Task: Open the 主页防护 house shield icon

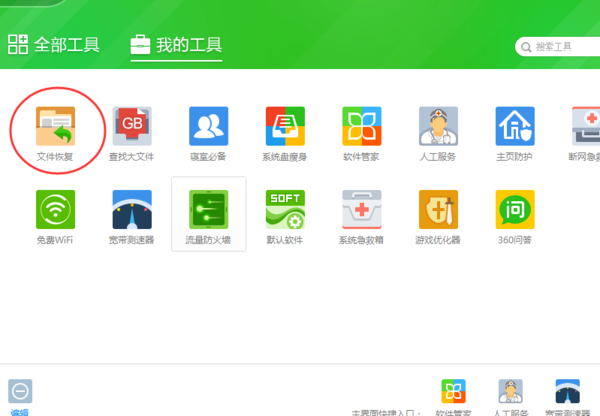Action: point(515,126)
